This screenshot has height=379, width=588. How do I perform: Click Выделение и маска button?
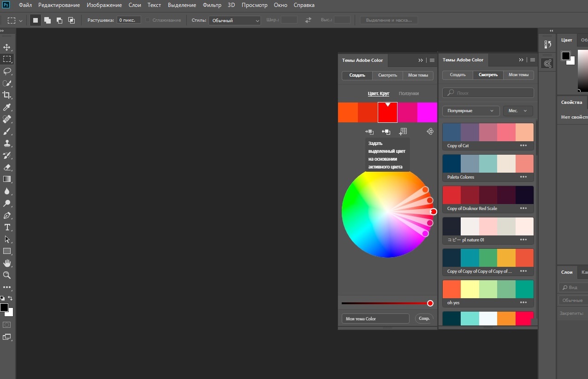pyautogui.click(x=389, y=20)
